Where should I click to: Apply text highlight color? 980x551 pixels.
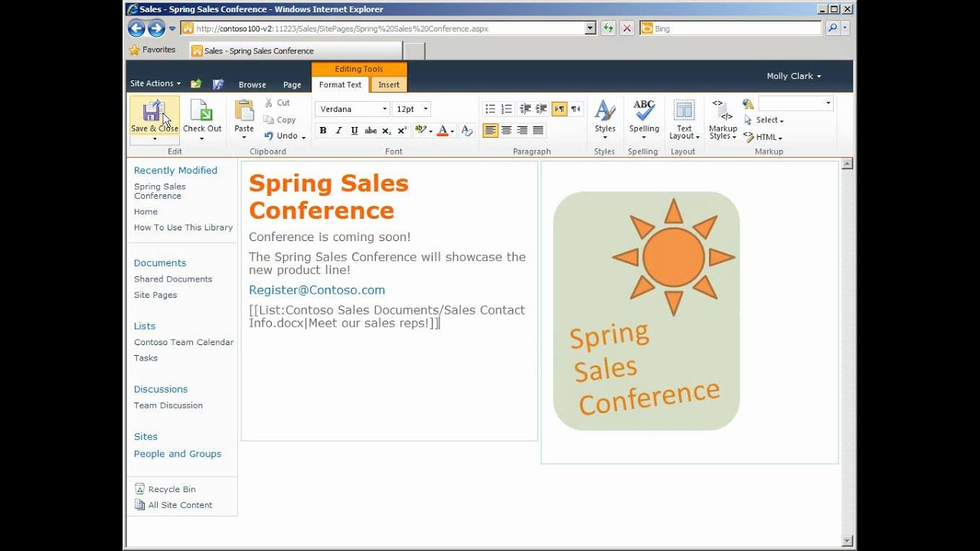tap(420, 131)
